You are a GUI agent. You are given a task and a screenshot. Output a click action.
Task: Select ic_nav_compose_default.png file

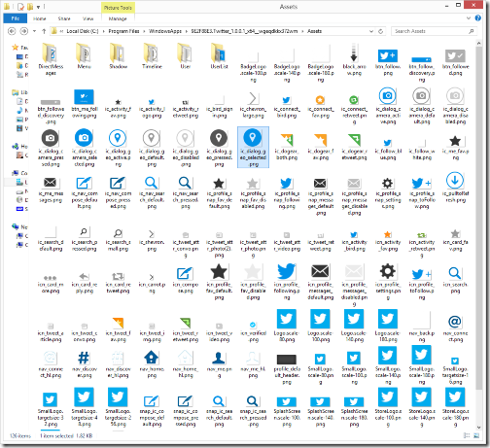click(x=85, y=192)
